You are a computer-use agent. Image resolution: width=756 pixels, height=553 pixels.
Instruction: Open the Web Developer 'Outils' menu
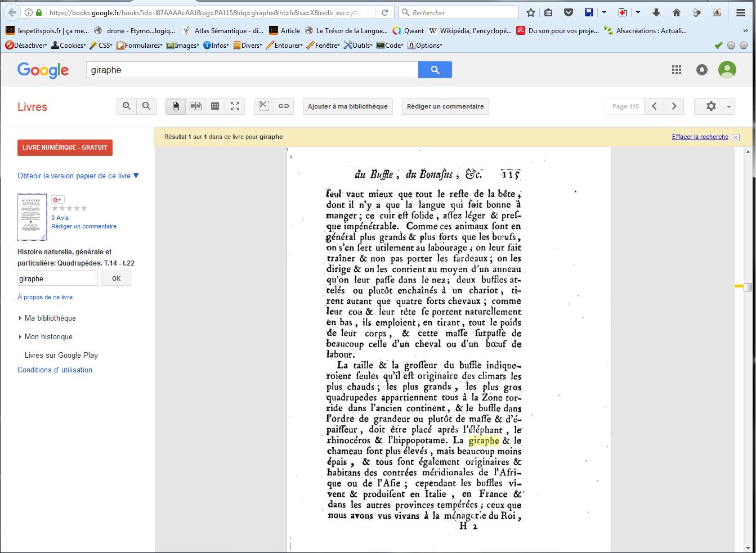[358, 45]
